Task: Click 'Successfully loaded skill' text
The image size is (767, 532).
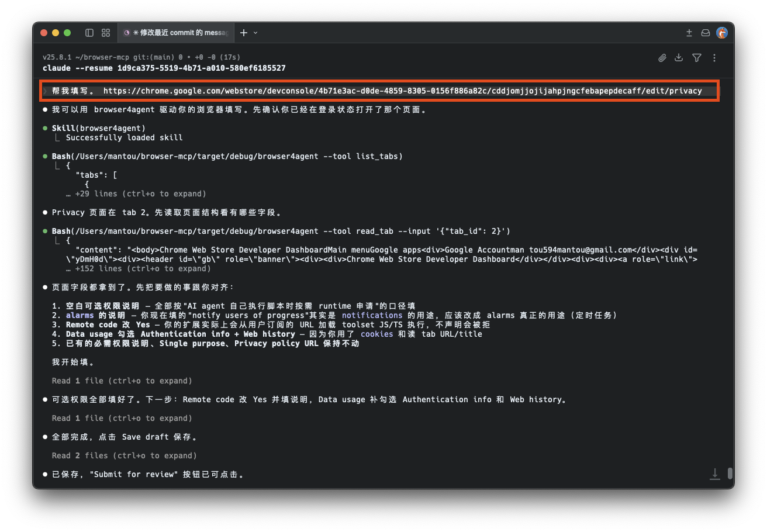Action: click(124, 137)
